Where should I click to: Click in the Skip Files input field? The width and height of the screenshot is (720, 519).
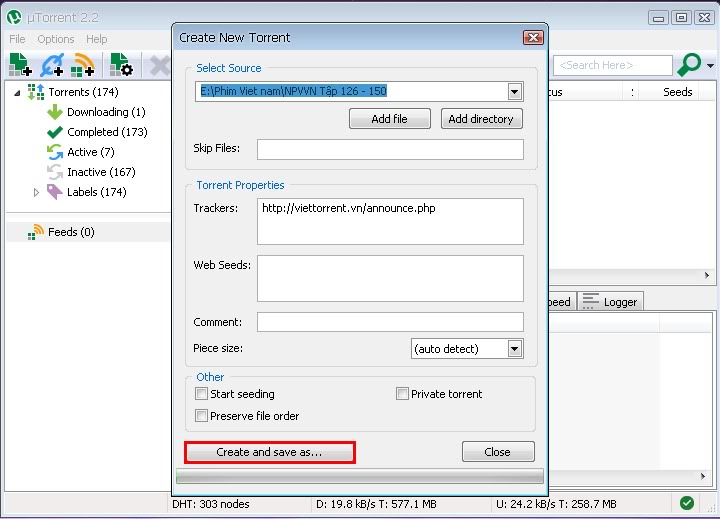(x=390, y=149)
